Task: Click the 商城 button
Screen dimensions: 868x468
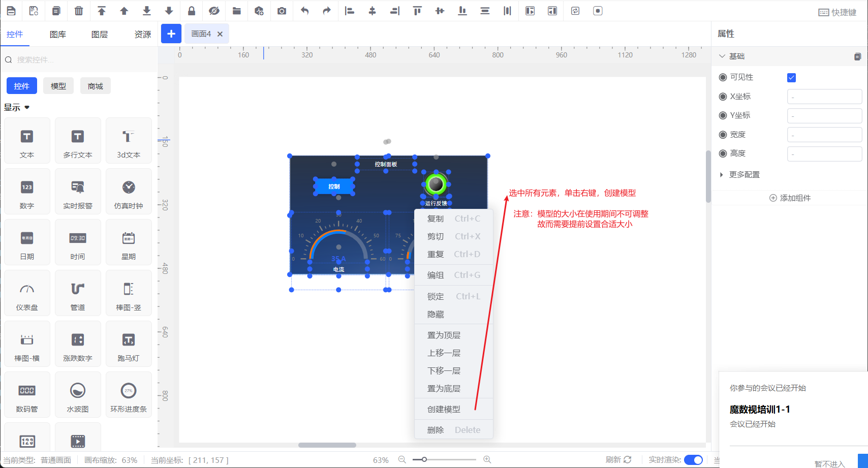Action: click(95, 86)
